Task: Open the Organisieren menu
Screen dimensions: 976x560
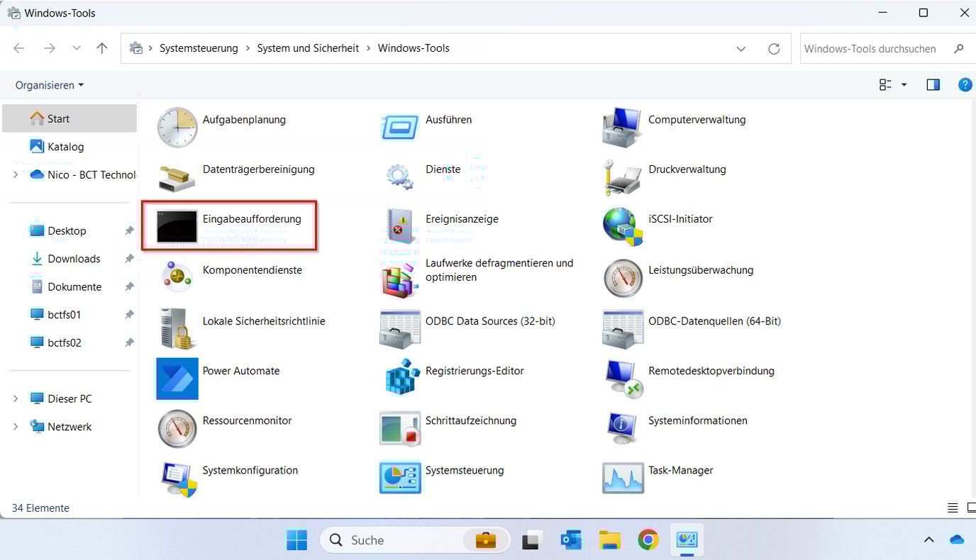Action: pyautogui.click(x=49, y=85)
